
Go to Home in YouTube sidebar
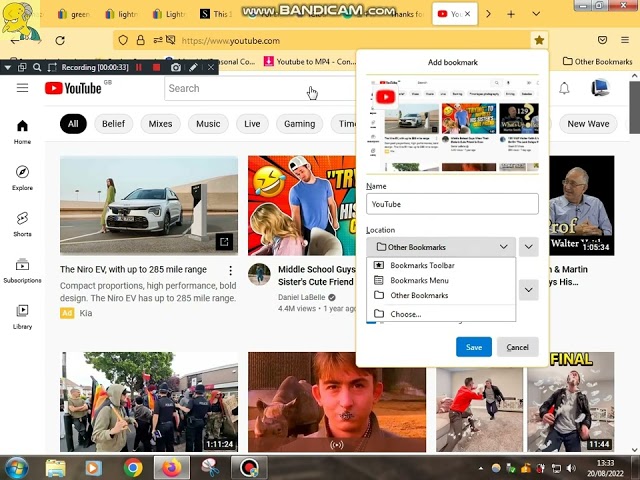(22, 132)
